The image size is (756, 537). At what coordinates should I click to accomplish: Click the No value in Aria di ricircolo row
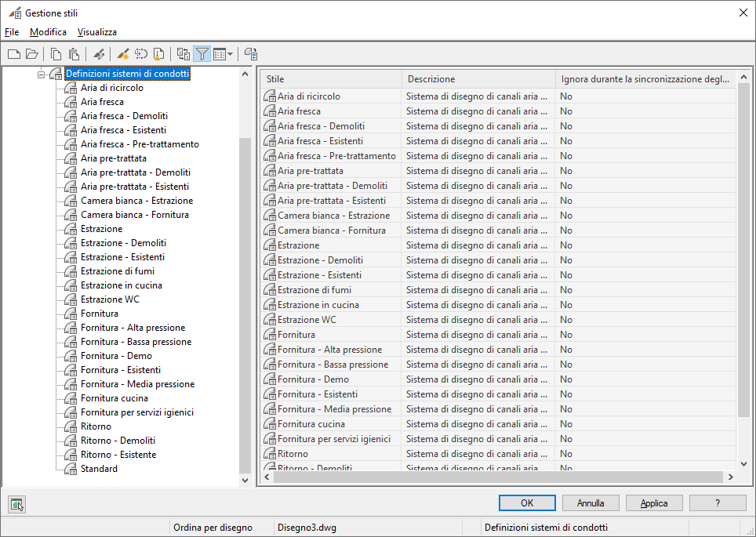pyautogui.click(x=566, y=96)
